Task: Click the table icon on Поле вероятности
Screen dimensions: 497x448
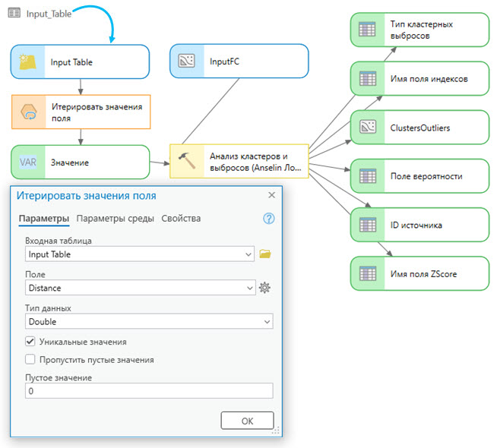Action: click(x=367, y=176)
